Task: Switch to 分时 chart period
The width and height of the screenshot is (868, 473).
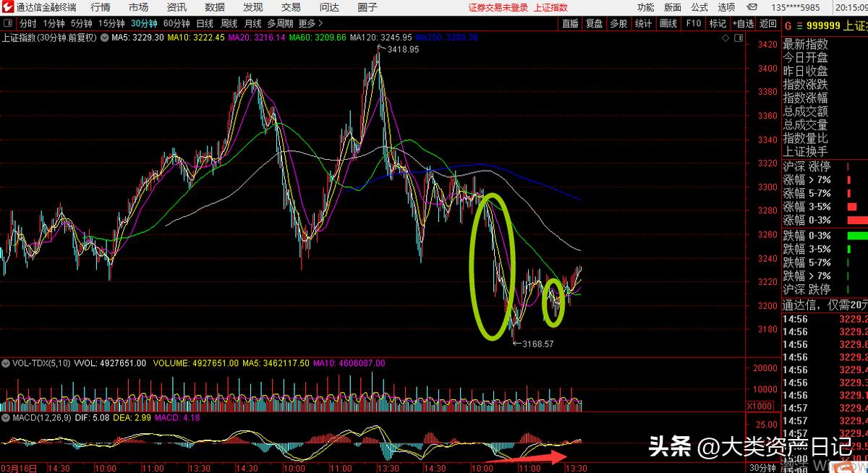Action: tap(28, 23)
